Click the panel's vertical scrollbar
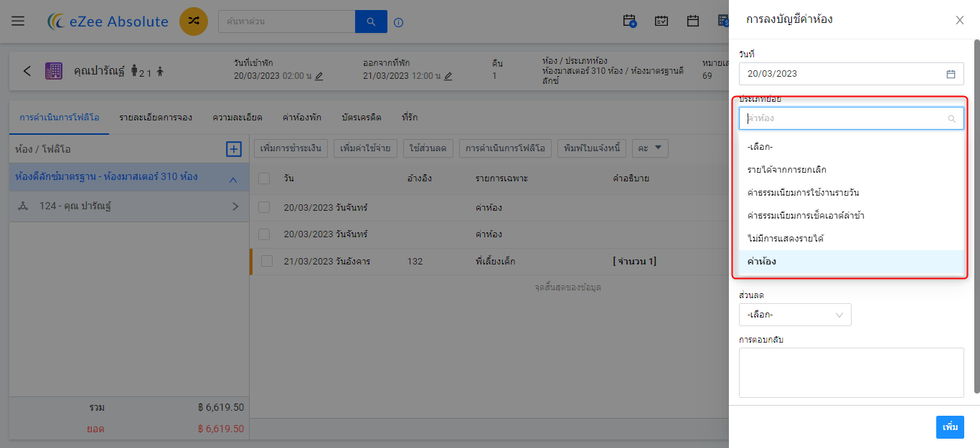Screen dimensions: 980x448 pyautogui.click(x=976, y=215)
